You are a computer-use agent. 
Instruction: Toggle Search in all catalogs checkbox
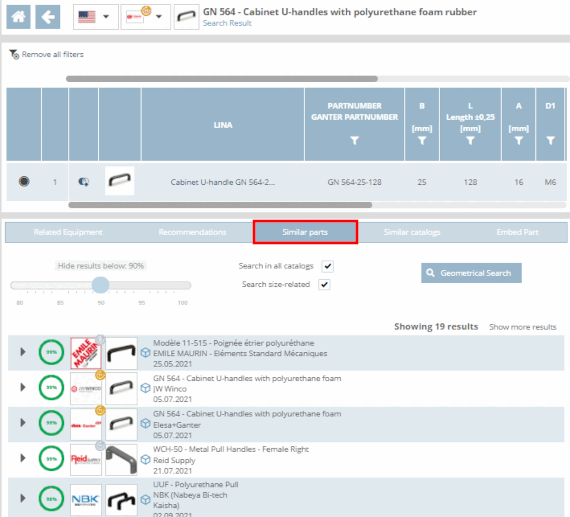(328, 266)
